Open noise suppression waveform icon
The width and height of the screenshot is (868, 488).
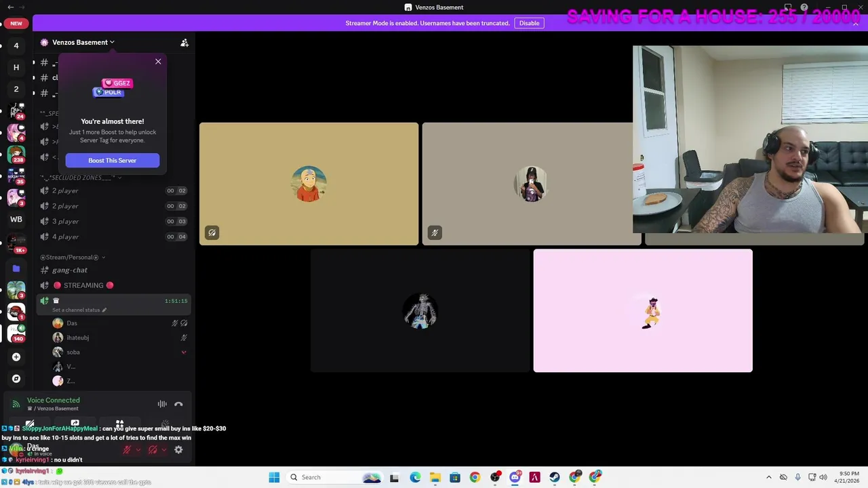(162, 404)
